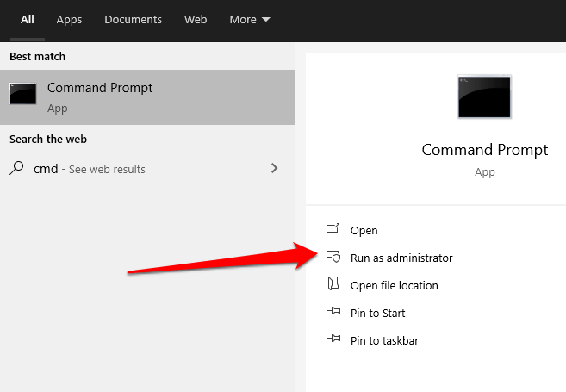The width and height of the screenshot is (566, 392).
Task: Switch to the Apps tab
Action: click(69, 19)
